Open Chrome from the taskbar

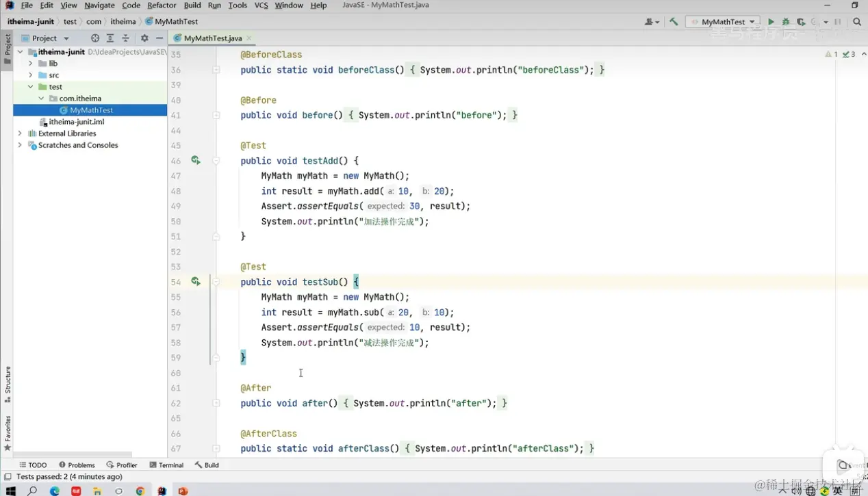[x=140, y=491]
